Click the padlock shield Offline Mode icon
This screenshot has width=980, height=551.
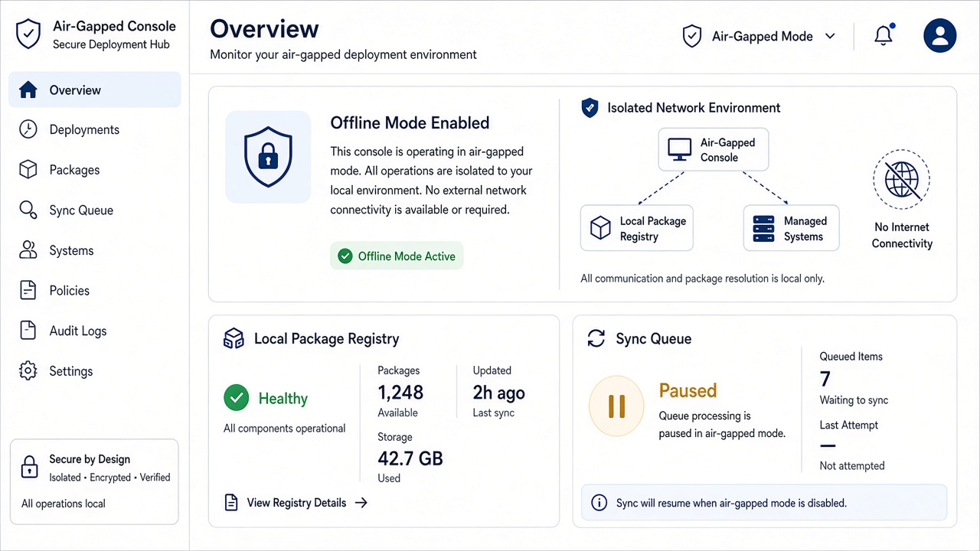[268, 157]
